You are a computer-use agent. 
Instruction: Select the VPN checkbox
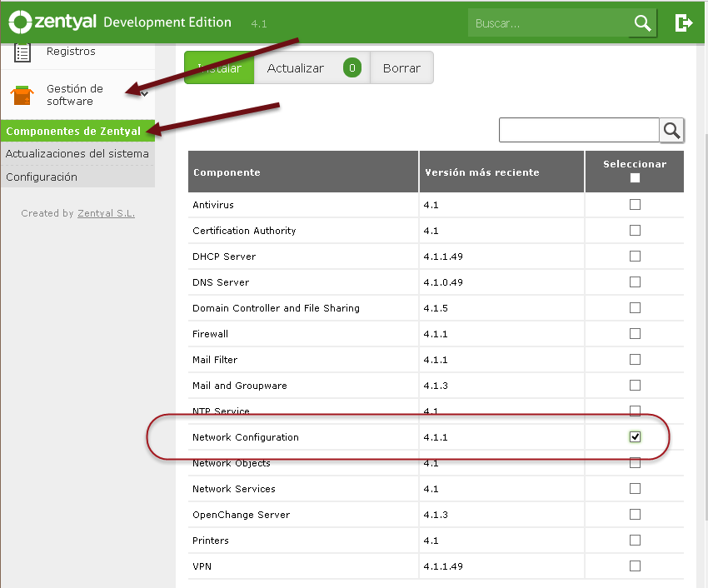click(635, 566)
